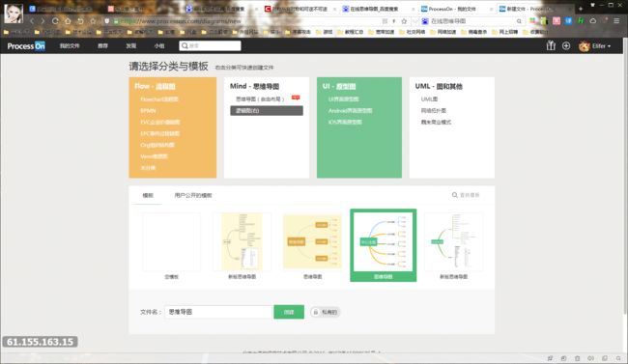Click the magnifier in browser search box
Image resolution: width=628 pixels, height=364 pixels.
[519, 21]
